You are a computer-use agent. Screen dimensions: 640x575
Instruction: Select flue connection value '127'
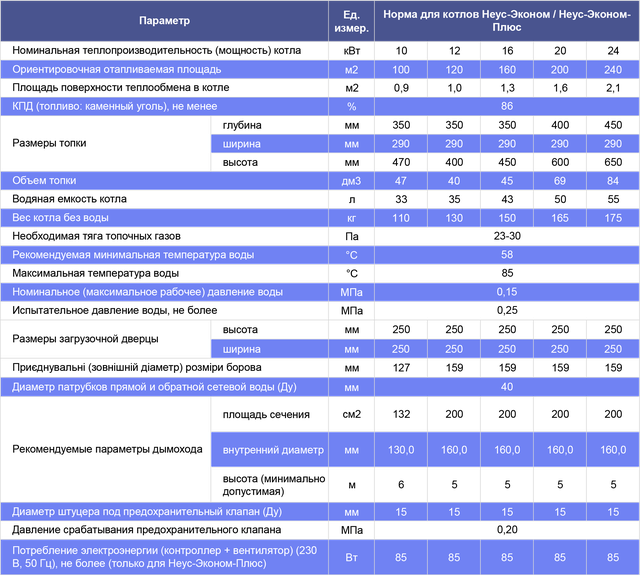pos(401,368)
